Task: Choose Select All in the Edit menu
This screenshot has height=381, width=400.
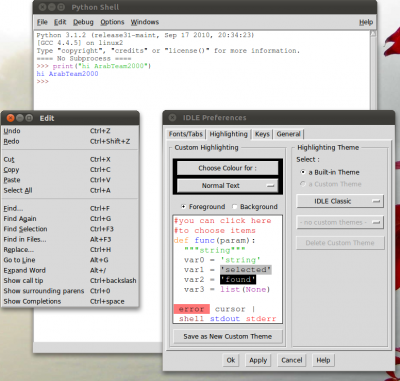Action: (70, 190)
